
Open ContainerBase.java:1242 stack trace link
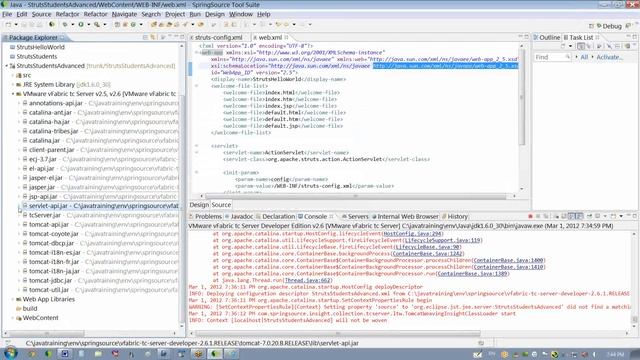click(427, 253)
